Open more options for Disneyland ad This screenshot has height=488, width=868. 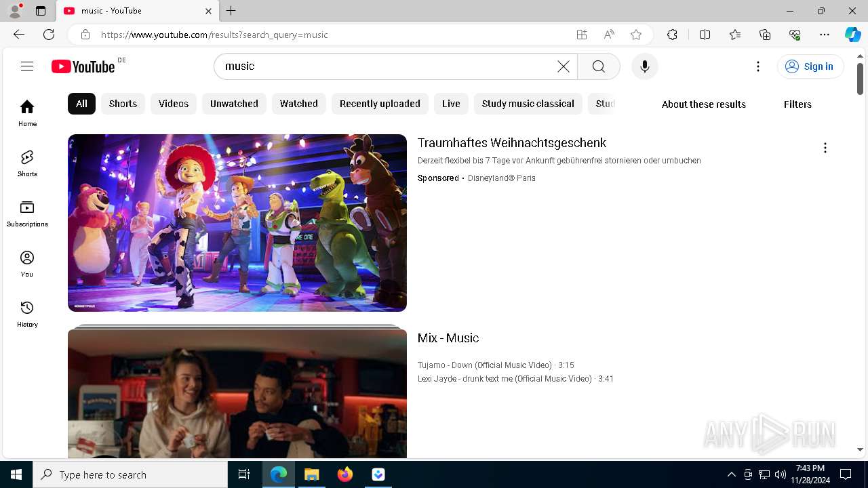(x=825, y=148)
